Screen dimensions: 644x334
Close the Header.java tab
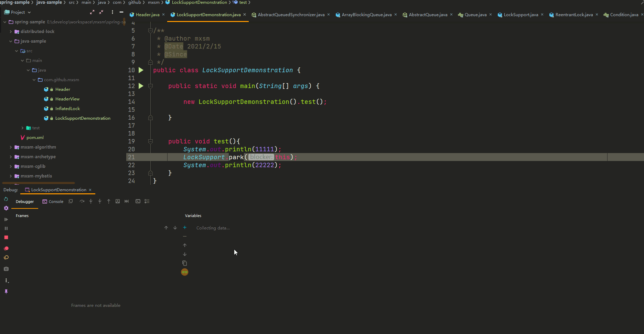163,14
